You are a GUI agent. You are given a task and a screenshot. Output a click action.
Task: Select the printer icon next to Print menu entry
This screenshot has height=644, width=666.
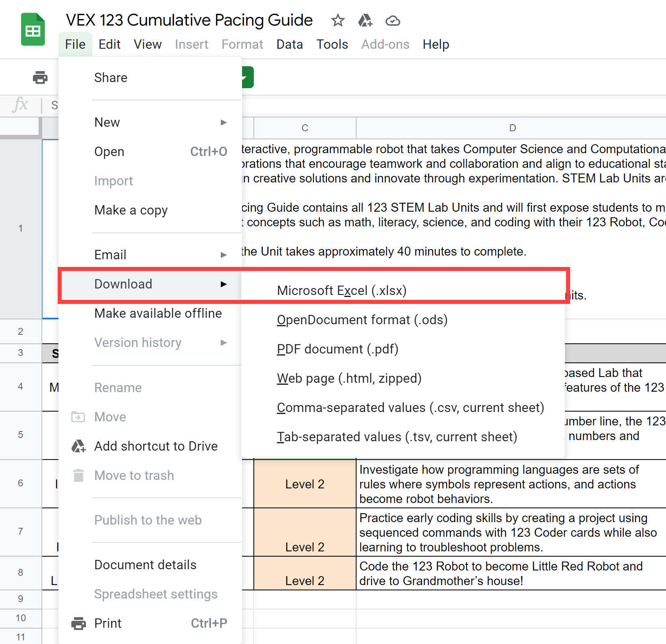(78, 623)
